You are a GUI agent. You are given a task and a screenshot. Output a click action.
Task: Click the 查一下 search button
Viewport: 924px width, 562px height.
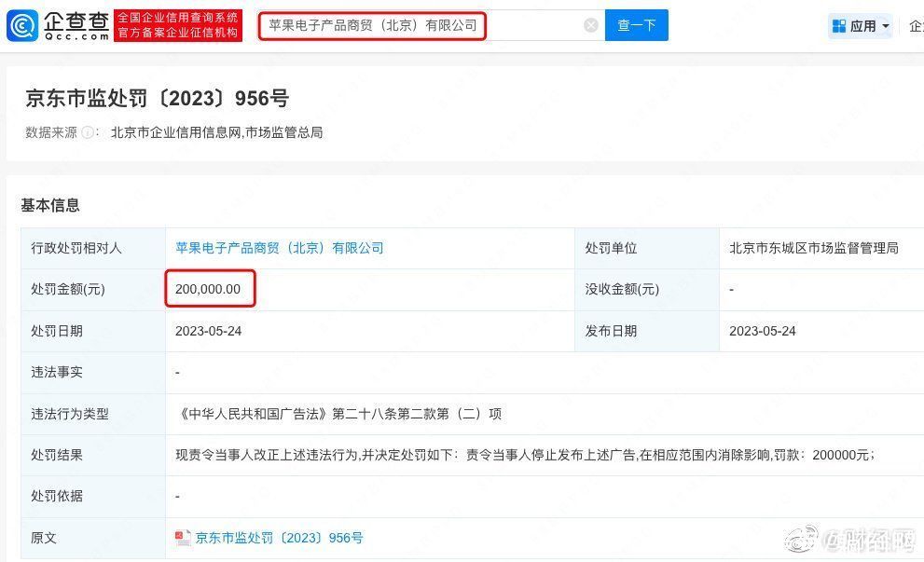(637, 25)
